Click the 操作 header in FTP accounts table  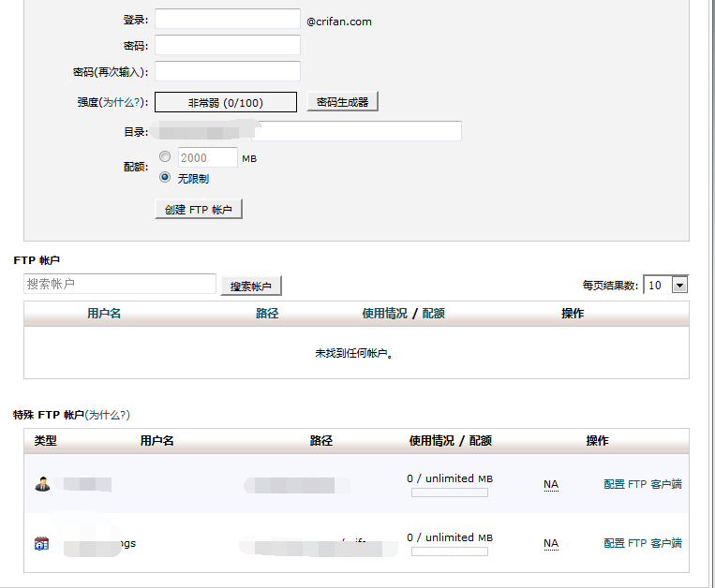click(x=573, y=314)
